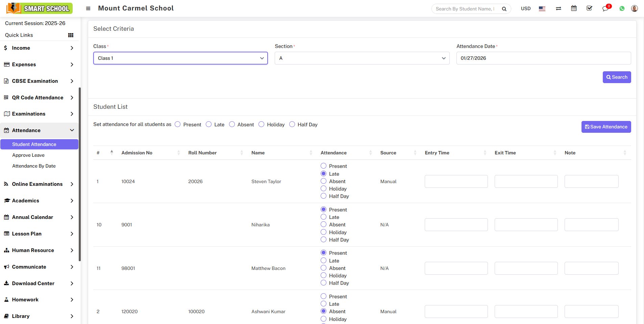This screenshot has height=324, width=644.
Task: Click the Quick Links grid icon
Action: click(x=71, y=35)
